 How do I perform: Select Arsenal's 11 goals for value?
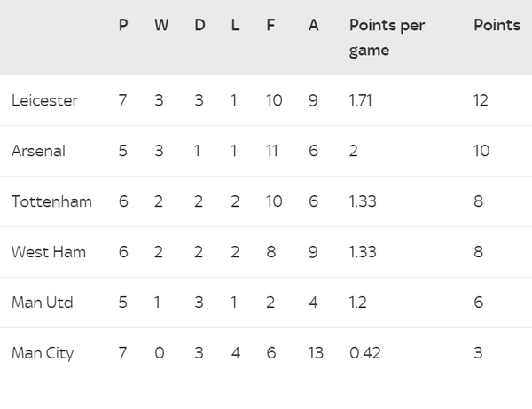(272, 151)
